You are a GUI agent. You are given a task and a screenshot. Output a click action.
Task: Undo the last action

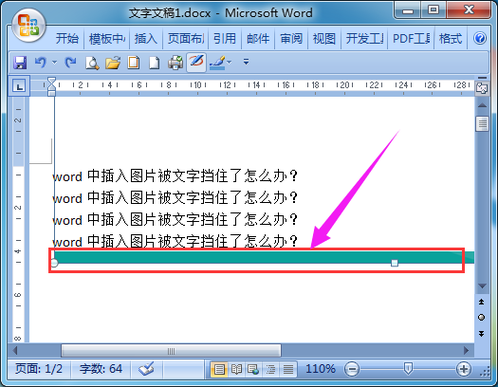[x=40, y=62]
